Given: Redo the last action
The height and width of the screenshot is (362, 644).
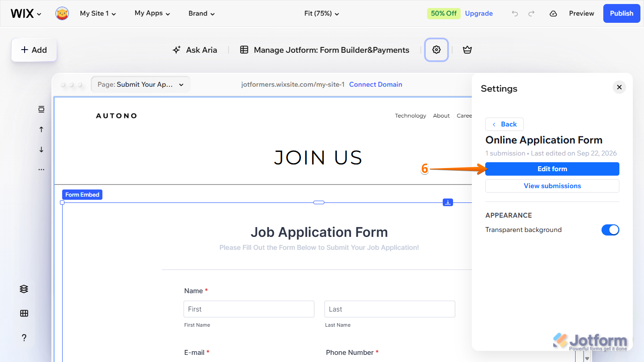Looking at the screenshot, I should pos(531,13).
